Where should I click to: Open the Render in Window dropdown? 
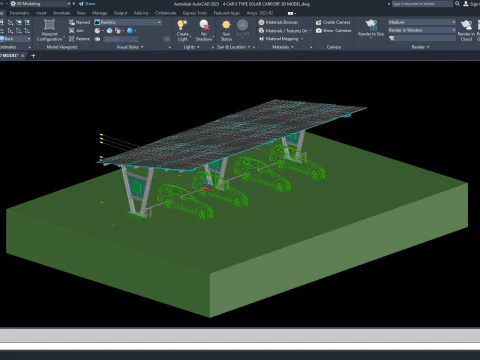click(x=422, y=30)
